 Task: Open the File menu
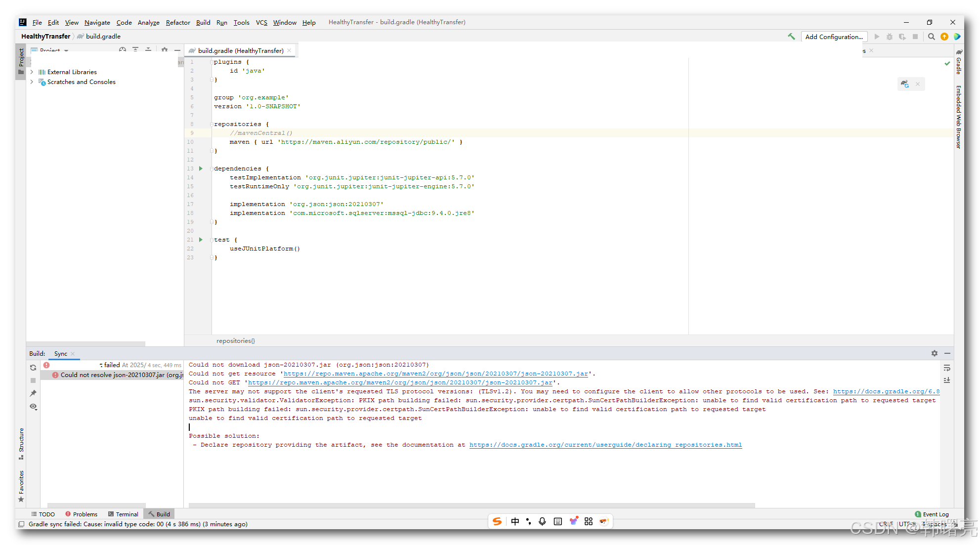point(37,22)
